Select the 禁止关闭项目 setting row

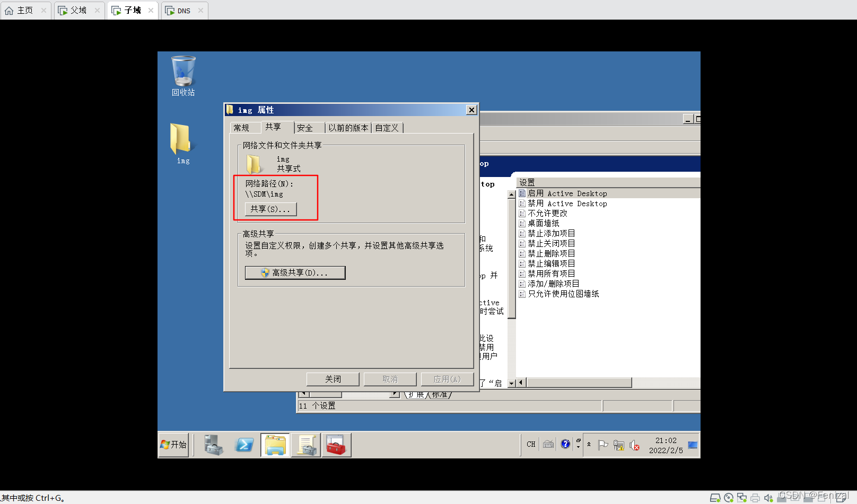click(x=609, y=244)
